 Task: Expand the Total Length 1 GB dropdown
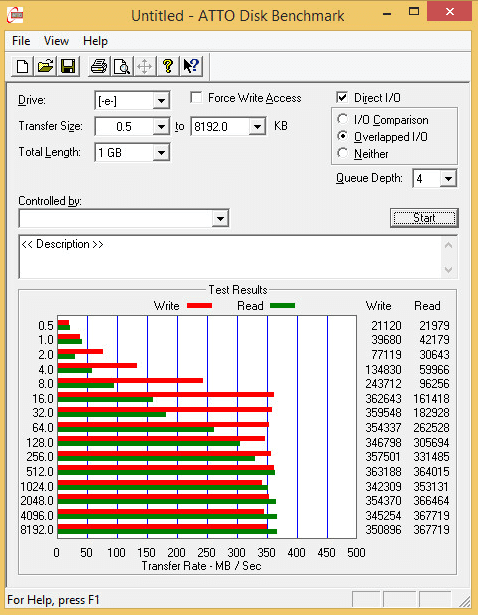161,153
